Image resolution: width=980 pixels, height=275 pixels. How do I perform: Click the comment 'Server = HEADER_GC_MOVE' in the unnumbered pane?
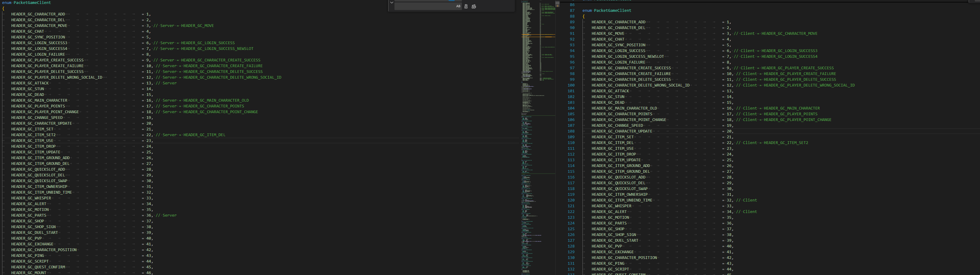183,26
